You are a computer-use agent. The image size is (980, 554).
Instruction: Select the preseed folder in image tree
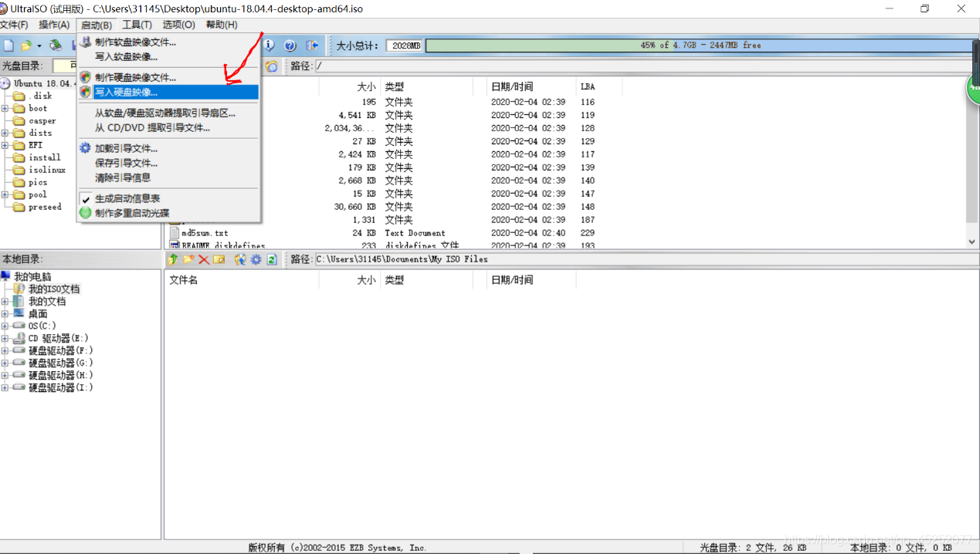(x=45, y=208)
